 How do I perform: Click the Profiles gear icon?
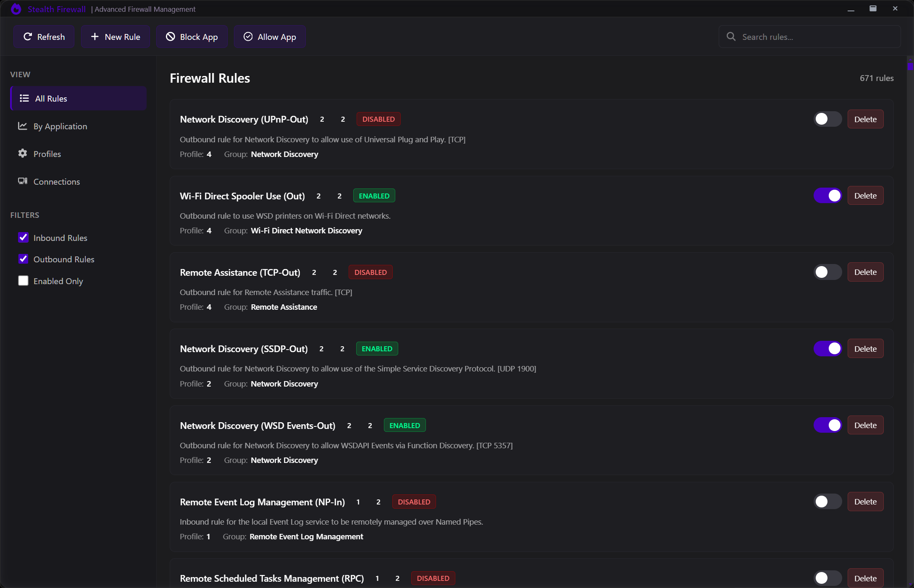pos(23,154)
